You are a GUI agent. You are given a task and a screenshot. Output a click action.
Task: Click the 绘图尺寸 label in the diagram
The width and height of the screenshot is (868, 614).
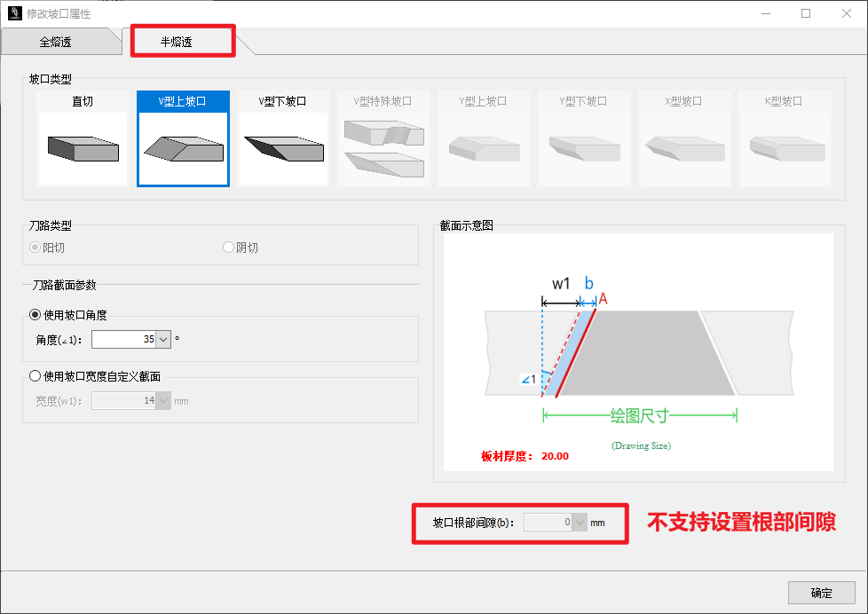(639, 416)
